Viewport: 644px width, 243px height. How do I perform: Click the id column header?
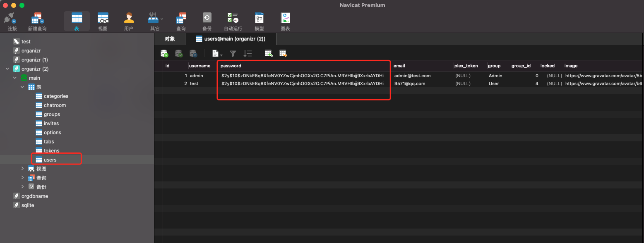pos(175,66)
